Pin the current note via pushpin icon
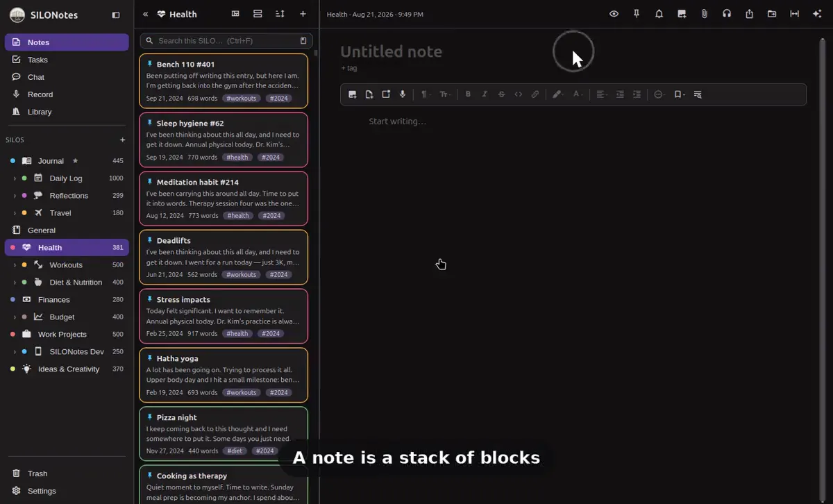The height and width of the screenshot is (504, 833). point(637,14)
